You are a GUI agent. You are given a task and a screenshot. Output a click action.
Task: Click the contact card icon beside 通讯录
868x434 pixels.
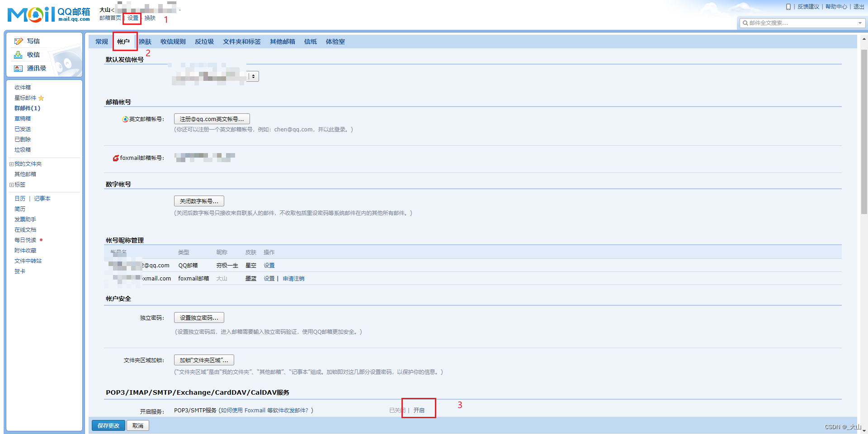18,68
